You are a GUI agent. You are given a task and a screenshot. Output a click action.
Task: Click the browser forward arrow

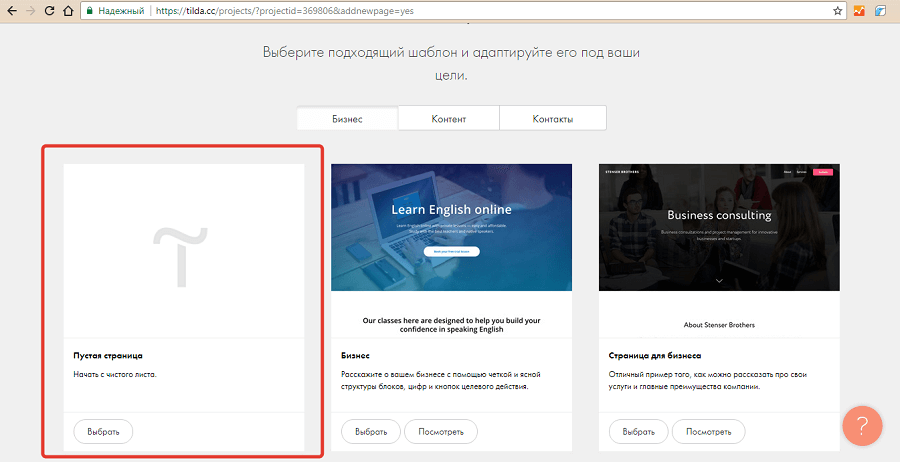point(33,11)
